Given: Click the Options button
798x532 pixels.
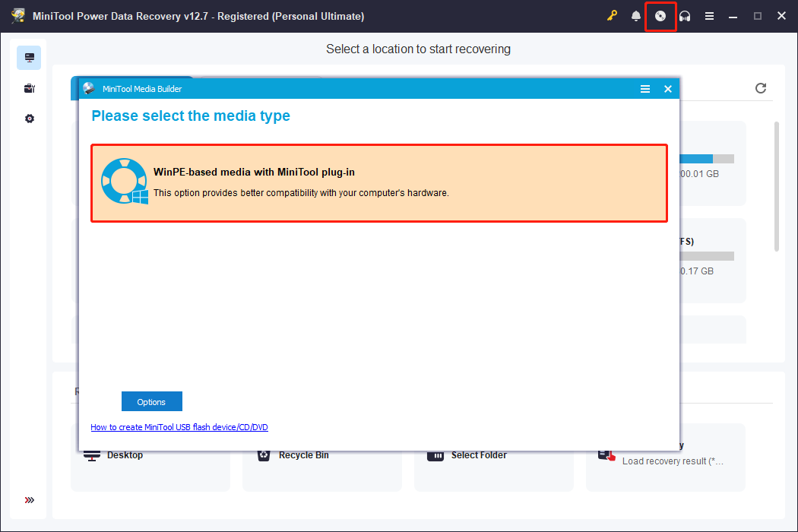Looking at the screenshot, I should [x=152, y=402].
